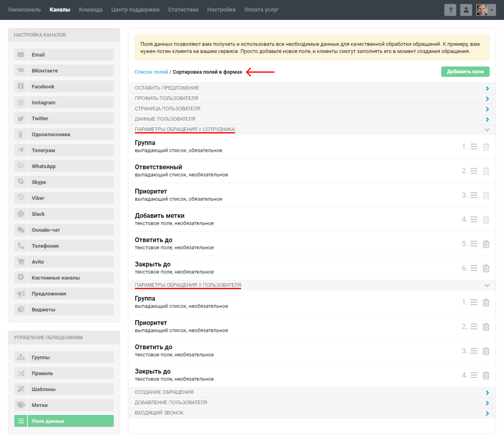Select the Slack channel icon
Image resolution: width=504 pixels, height=442 pixels.
(21, 214)
